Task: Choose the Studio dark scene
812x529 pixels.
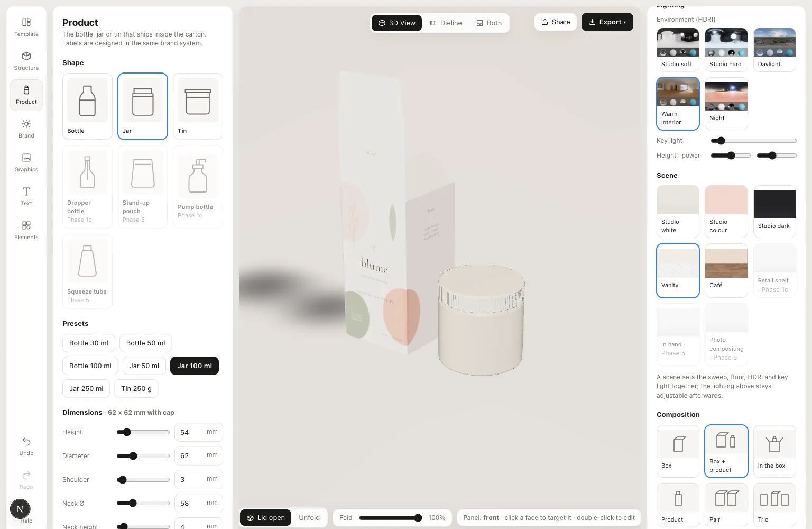Action: [774, 211]
